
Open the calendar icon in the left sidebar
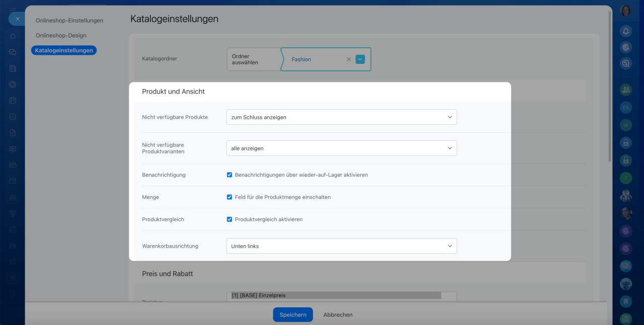pyautogui.click(x=13, y=100)
